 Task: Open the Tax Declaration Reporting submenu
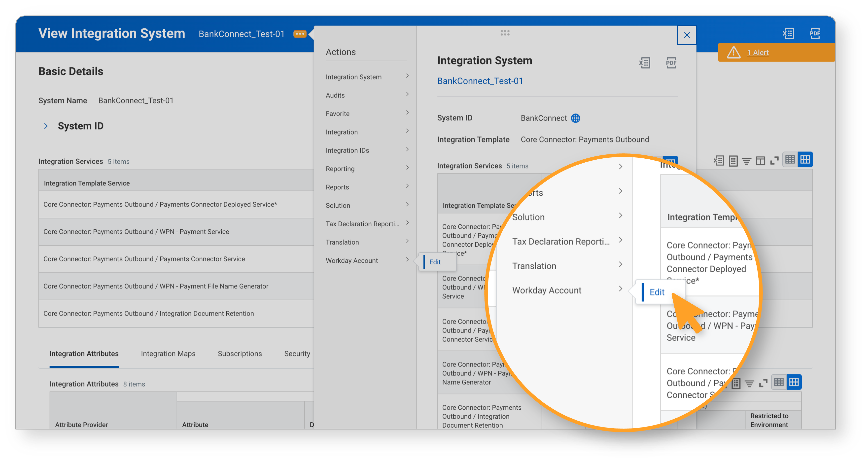click(x=367, y=224)
